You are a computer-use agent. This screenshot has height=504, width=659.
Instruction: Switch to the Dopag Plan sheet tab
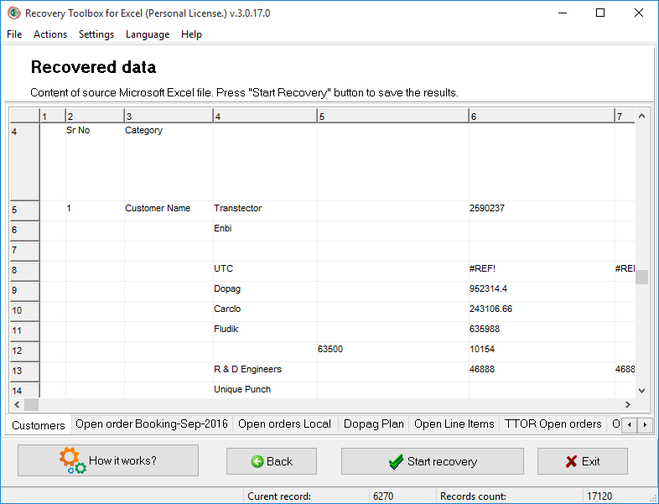pyautogui.click(x=374, y=424)
